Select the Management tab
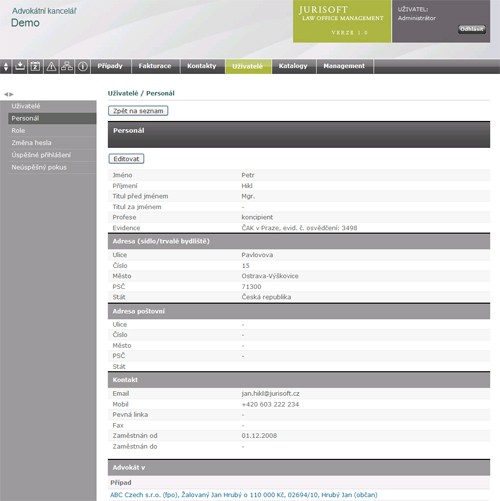The width and height of the screenshot is (500, 501). point(344,66)
